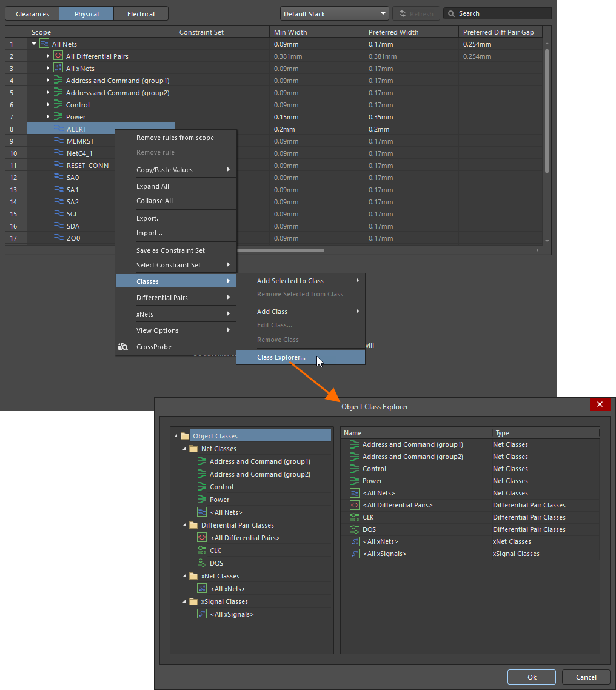Collapse the Net Classes folder
Viewport: 616px width, 690px height.
184,449
